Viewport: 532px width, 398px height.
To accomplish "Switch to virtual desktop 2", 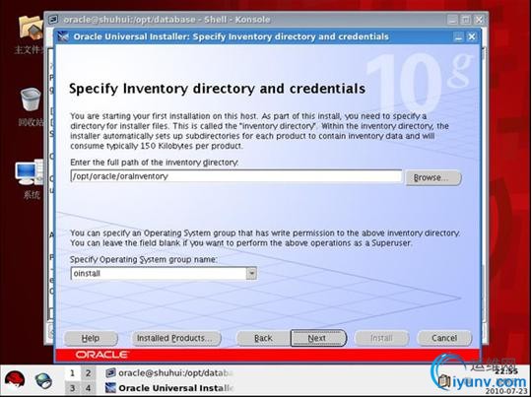I will (89, 373).
